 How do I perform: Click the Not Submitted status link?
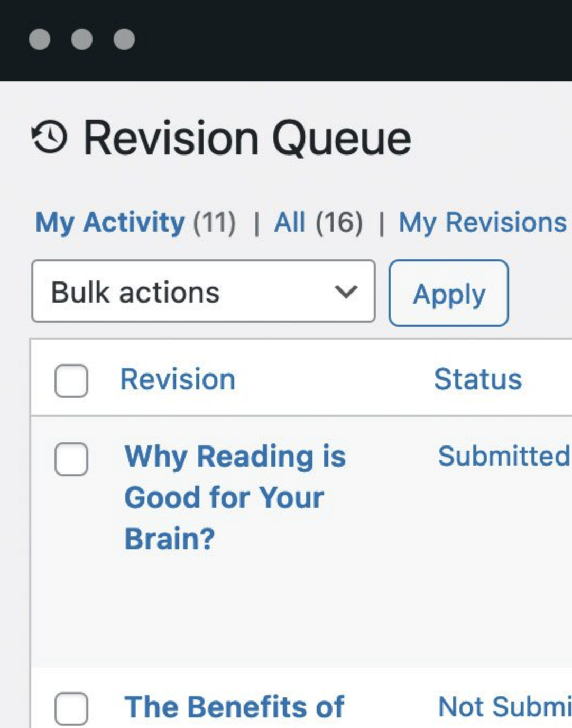[504, 707]
